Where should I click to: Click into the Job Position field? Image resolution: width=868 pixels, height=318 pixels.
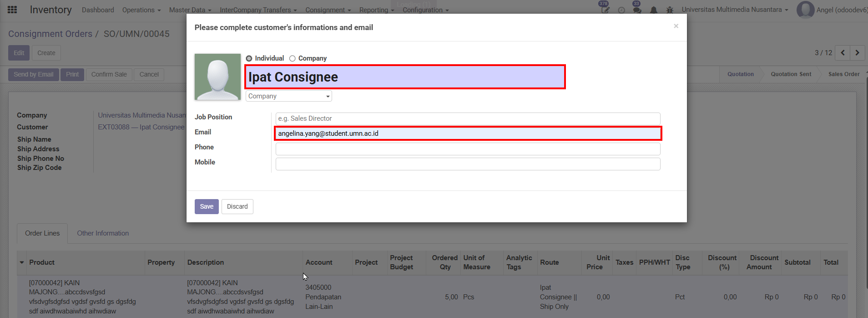coord(467,118)
